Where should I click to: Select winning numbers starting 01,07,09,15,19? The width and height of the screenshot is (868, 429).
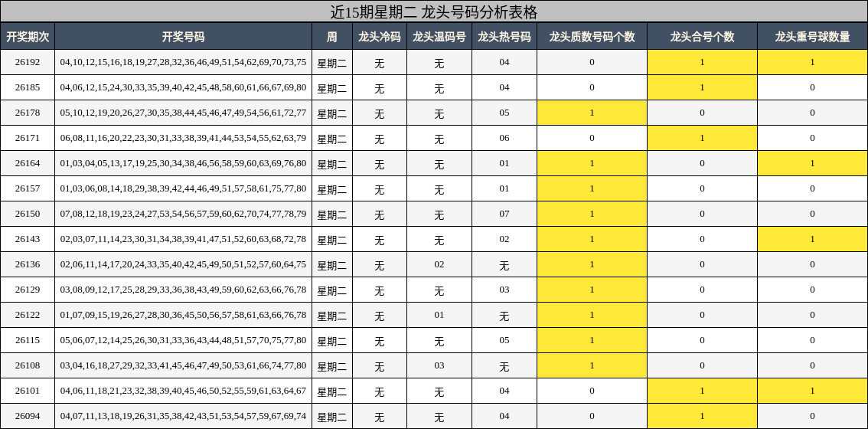(x=183, y=315)
